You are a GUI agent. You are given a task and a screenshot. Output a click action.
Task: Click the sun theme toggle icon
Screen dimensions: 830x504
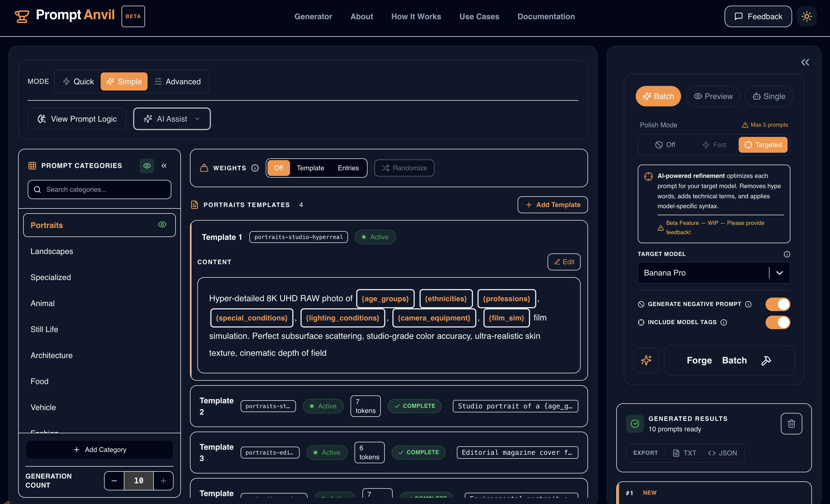(x=807, y=16)
